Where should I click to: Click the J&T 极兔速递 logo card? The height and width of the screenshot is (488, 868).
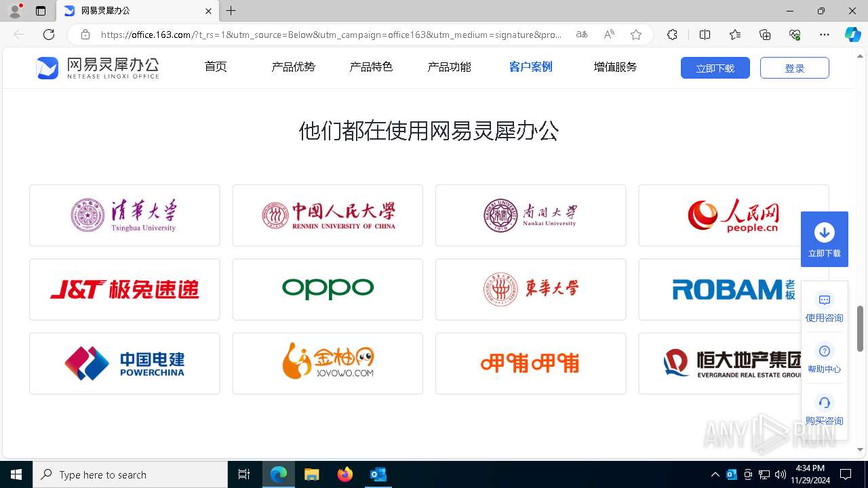pyautogui.click(x=125, y=289)
